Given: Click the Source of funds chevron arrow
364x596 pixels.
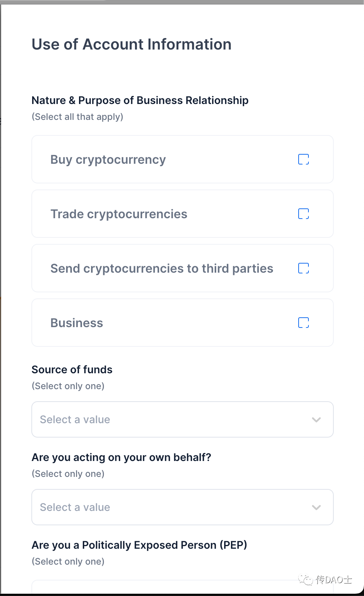Looking at the screenshot, I should [316, 419].
